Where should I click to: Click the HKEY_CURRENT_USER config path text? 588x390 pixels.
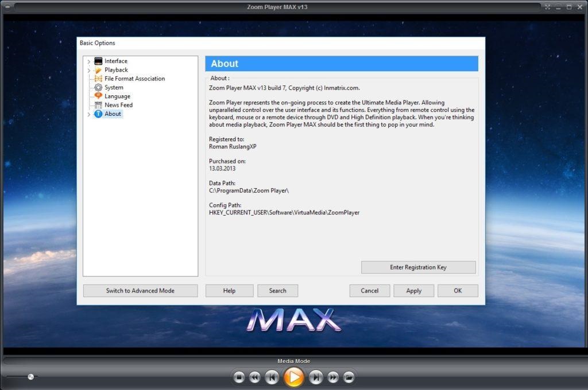284,213
